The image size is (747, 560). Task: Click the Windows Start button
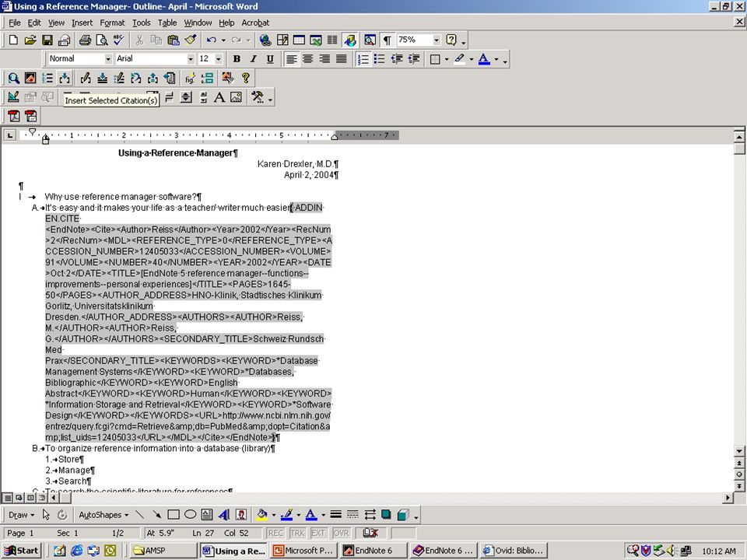[x=22, y=551]
